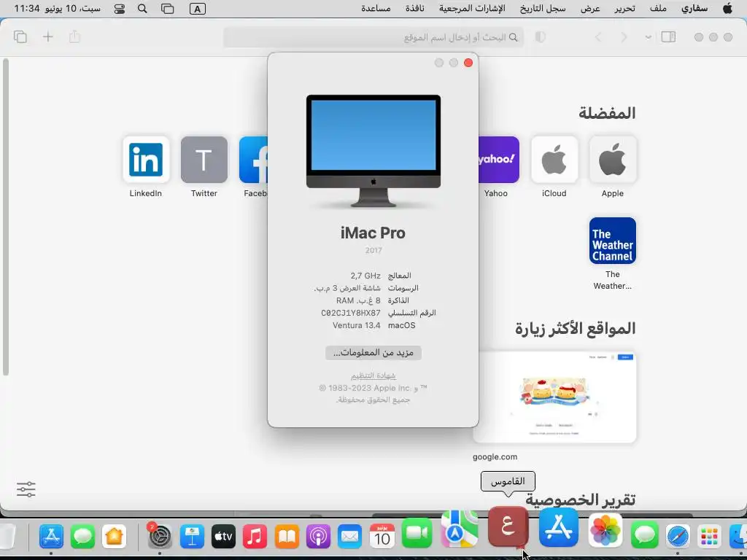Open App Store icon beside Photos
The width and height of the screenshot is (747, 560).
click(558, 528)
